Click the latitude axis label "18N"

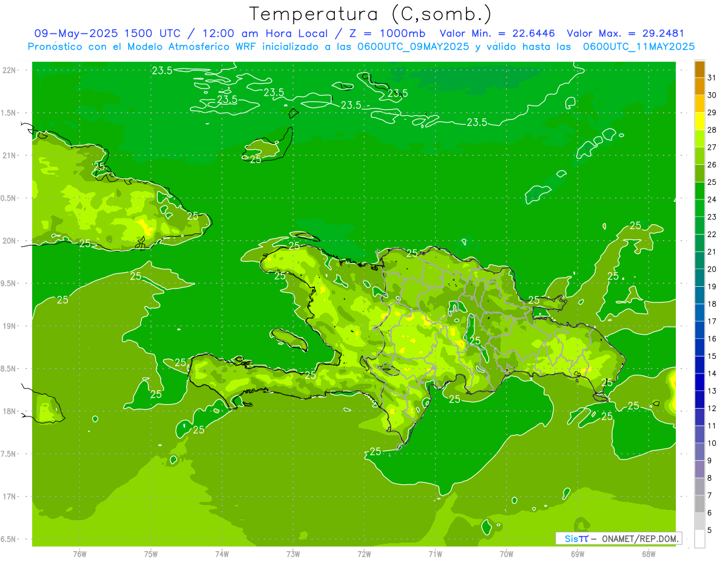(x=10, y=411)
